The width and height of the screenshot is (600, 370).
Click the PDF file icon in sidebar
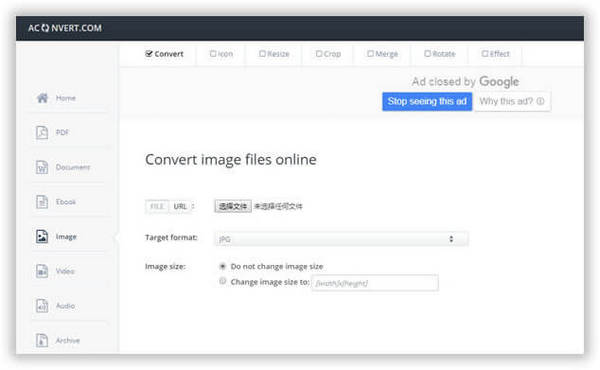(42, 132)
